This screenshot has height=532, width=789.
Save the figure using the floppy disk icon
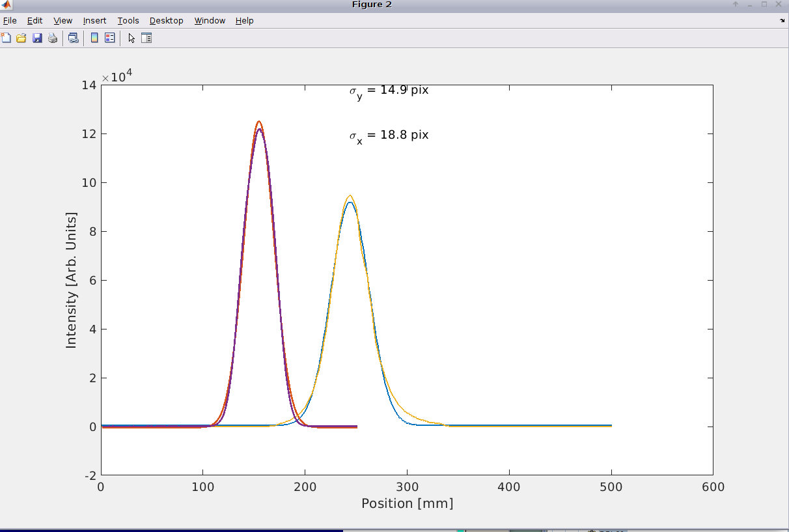[37, 38]
